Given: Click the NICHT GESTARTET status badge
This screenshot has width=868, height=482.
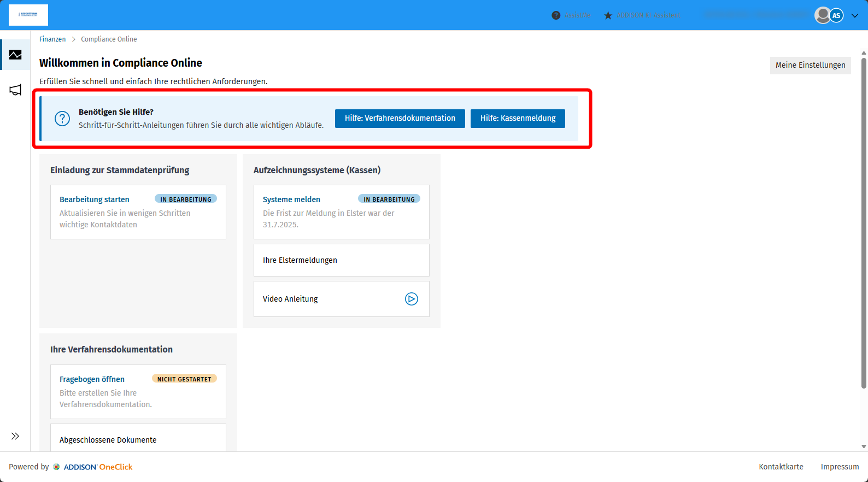Looking at the screenshot, I should [x=184, y=379].
